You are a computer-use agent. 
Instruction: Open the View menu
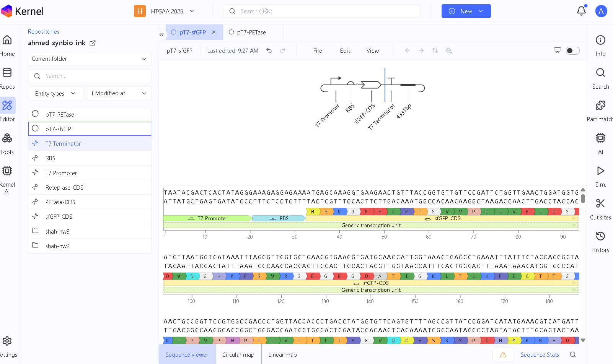pyautogui.click(x=373, y=50)
